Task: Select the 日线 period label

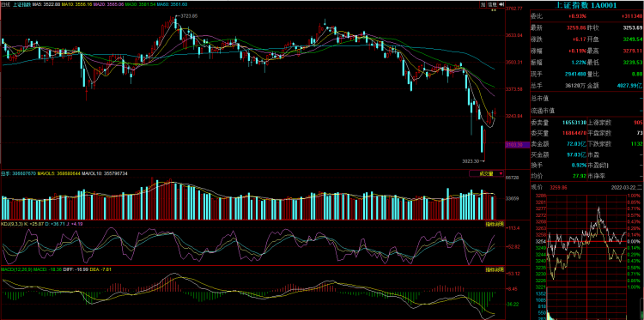Action: point(6,4)
